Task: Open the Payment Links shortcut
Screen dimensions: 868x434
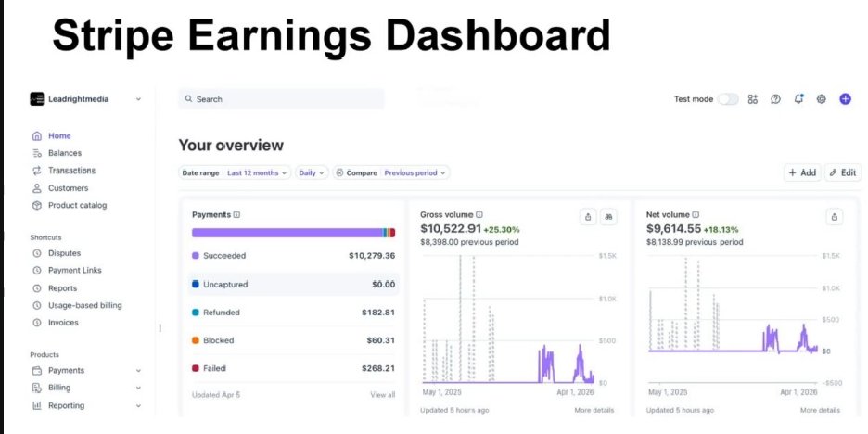Action: pyautogui.click(x=75, y=270)
